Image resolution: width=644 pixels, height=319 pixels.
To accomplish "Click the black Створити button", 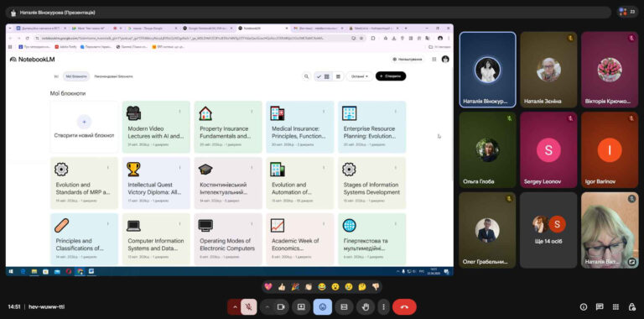I will click(391, 76).
